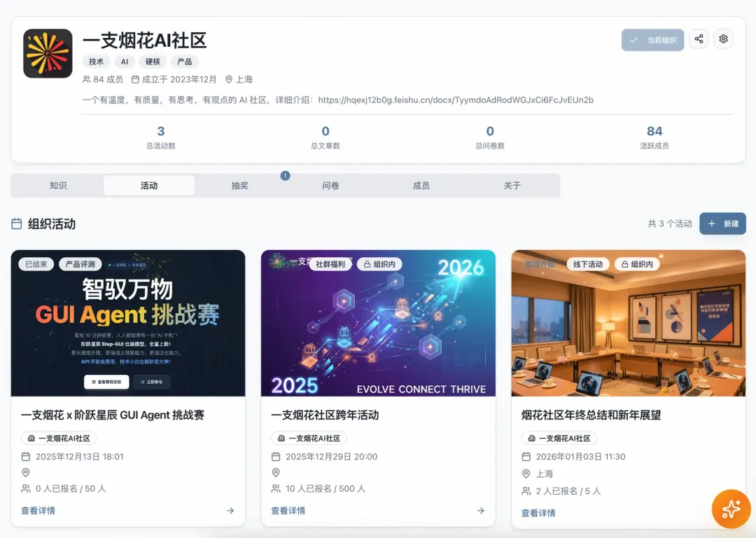756x538 pixels.
Task: Click the 一支烟花AI社区 chip on the 跨年活动 card
Action: 309,438
